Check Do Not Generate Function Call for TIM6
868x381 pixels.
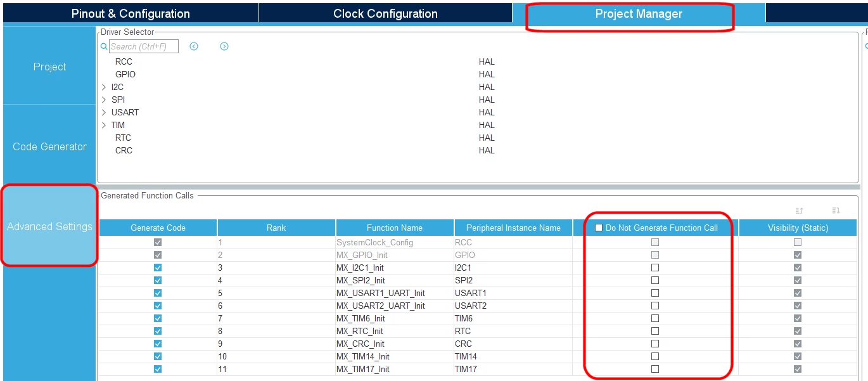click(x=655, y=318)
